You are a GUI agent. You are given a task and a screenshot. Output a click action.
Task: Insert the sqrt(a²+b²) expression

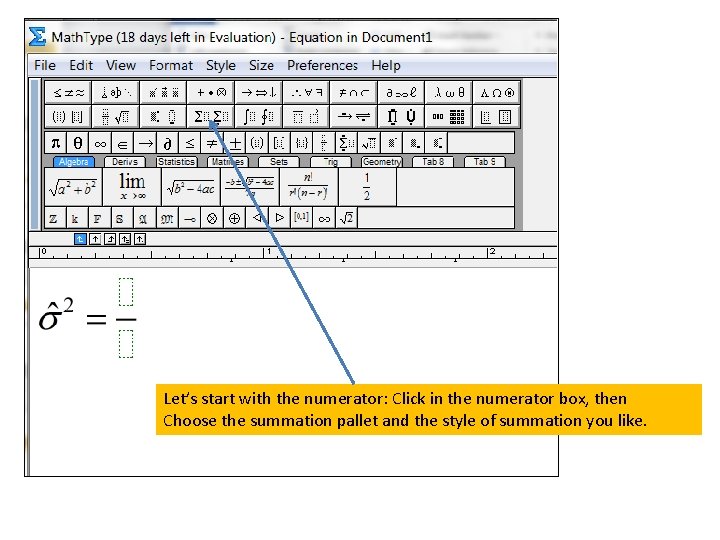(x=73, y=187)
